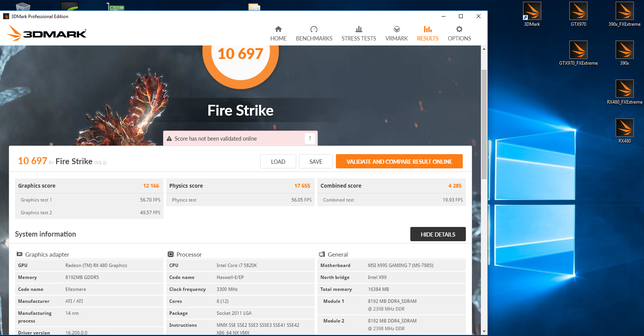Viewport: 644px width, 336px height.
Task: Switch to the VRMARK tab label
Action: pos(396,39)
